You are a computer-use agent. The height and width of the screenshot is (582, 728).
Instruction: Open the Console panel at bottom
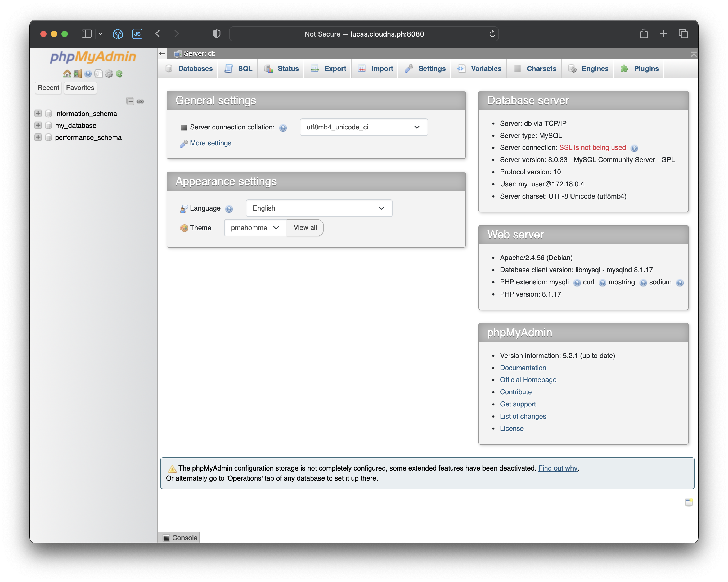pos(180,538)
